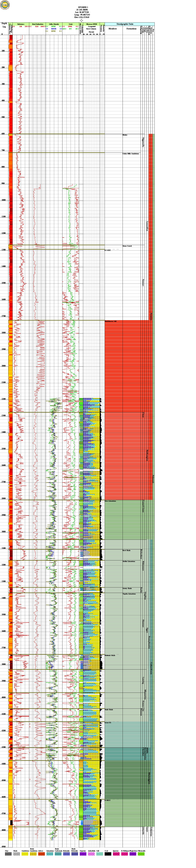Click the 'B KCTY' member label
Image resolution: width=196 pixels, height=868 pixels.
click(108, 723)
